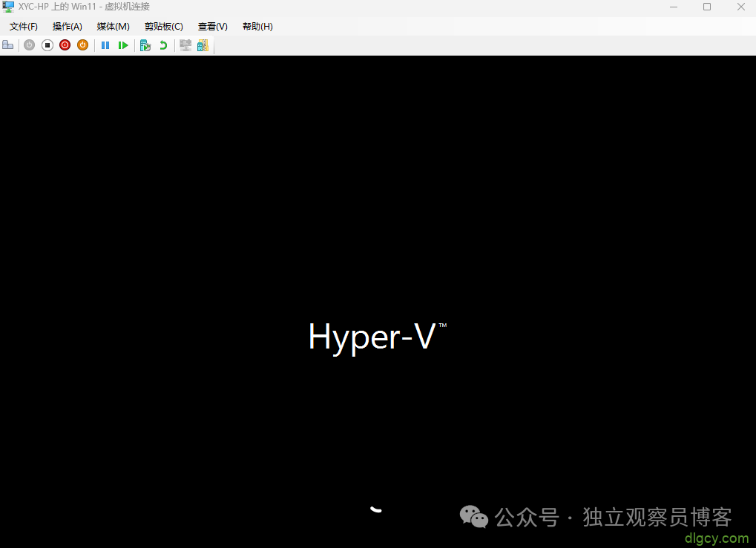This screenshot has width=756, height=548.
Task: Toggle Enhanced Session mode
Action: coord(185,44)
